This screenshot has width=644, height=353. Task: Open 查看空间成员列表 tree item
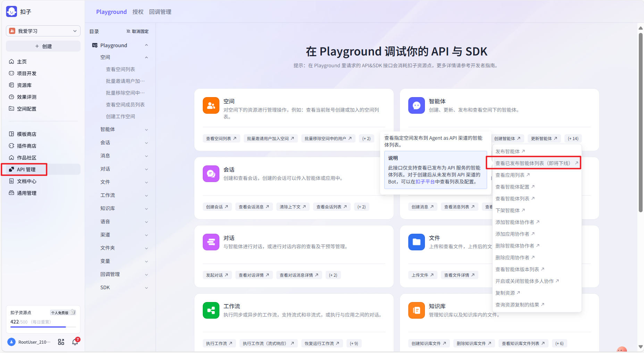(x=125, y=104)
